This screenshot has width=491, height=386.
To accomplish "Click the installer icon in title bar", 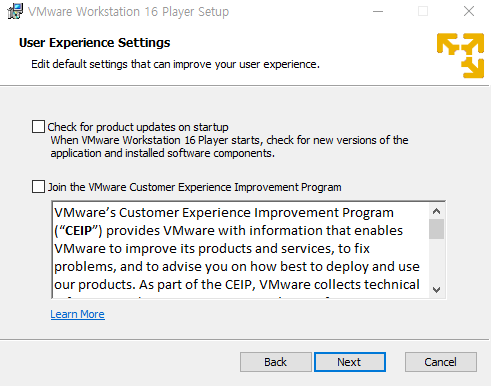I will coord(15,11).
